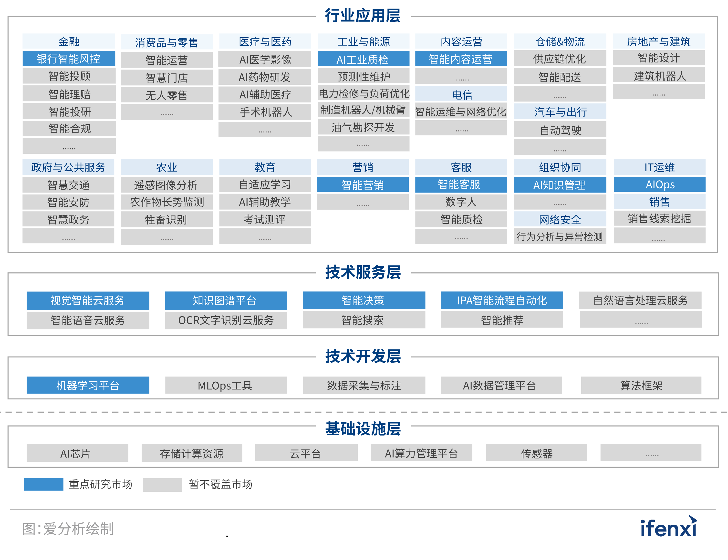Click the 房地产与建筑 header
Screen dimensions: 728x560
tap(659, 41)
